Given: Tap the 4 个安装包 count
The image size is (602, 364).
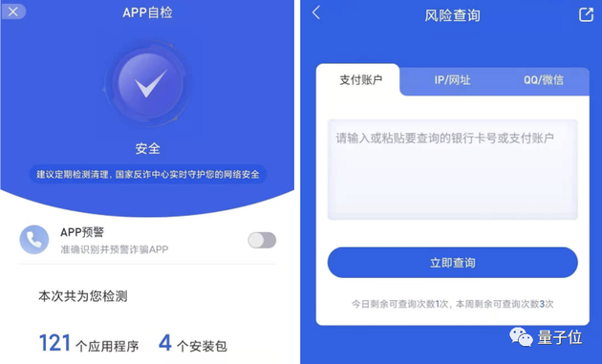Looking at the screenshot, I should pos(193,343).
